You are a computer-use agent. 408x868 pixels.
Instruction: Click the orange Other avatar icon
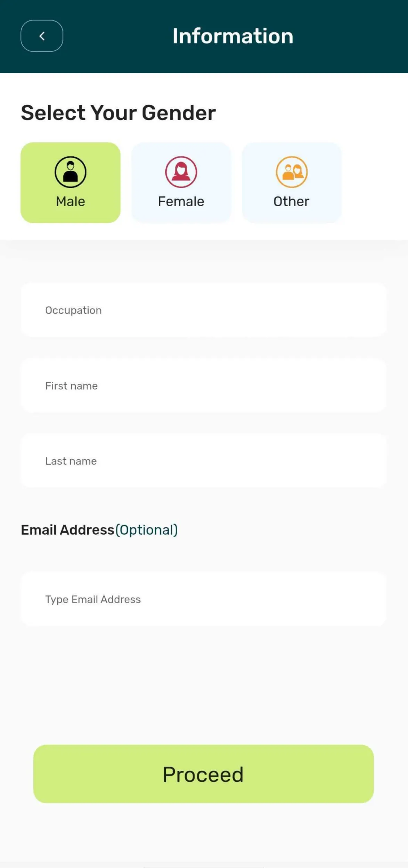click(292, 172)
